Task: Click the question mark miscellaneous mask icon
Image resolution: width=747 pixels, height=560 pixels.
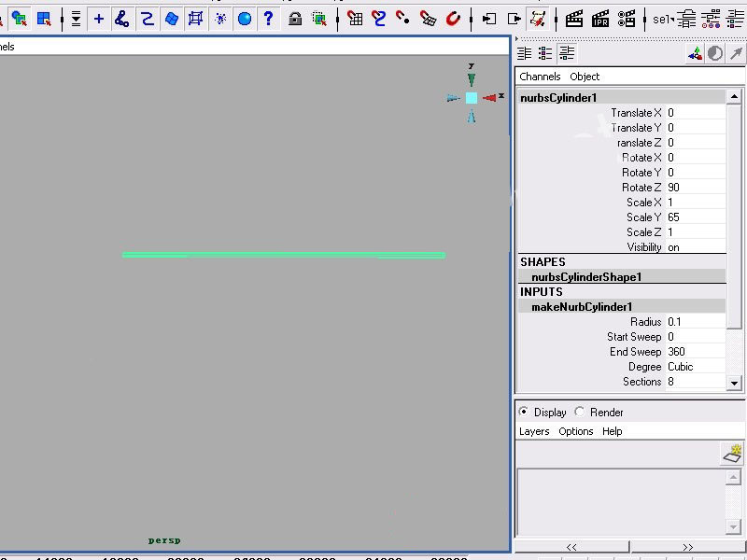Action: tap(269, 19)
